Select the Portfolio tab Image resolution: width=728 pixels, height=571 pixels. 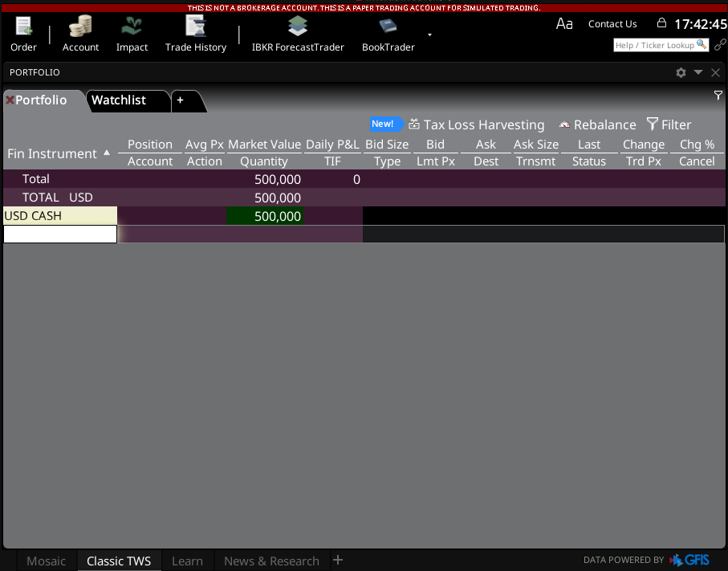pos(41,100)
